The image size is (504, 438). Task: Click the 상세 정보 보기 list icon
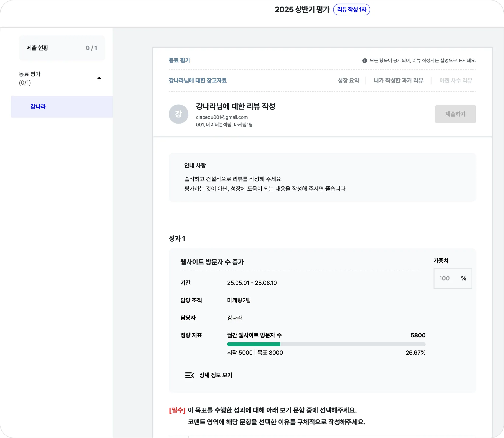pos(189,375)
